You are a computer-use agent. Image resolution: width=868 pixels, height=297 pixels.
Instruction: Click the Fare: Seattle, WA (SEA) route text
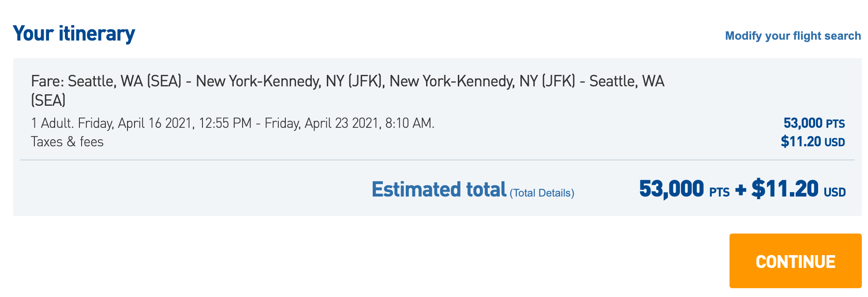click(106, 82)
